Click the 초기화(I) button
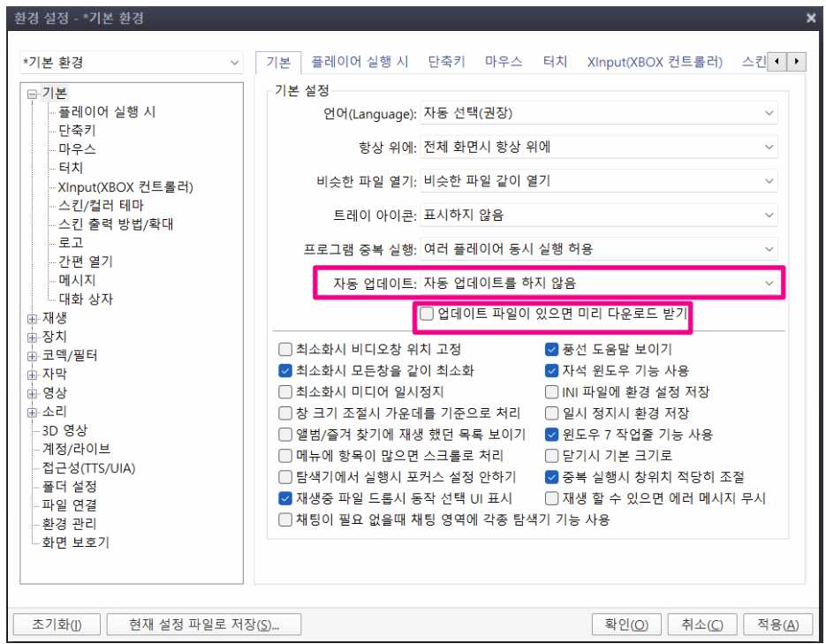This screenshot has width=826, height=644. point(57,625)
